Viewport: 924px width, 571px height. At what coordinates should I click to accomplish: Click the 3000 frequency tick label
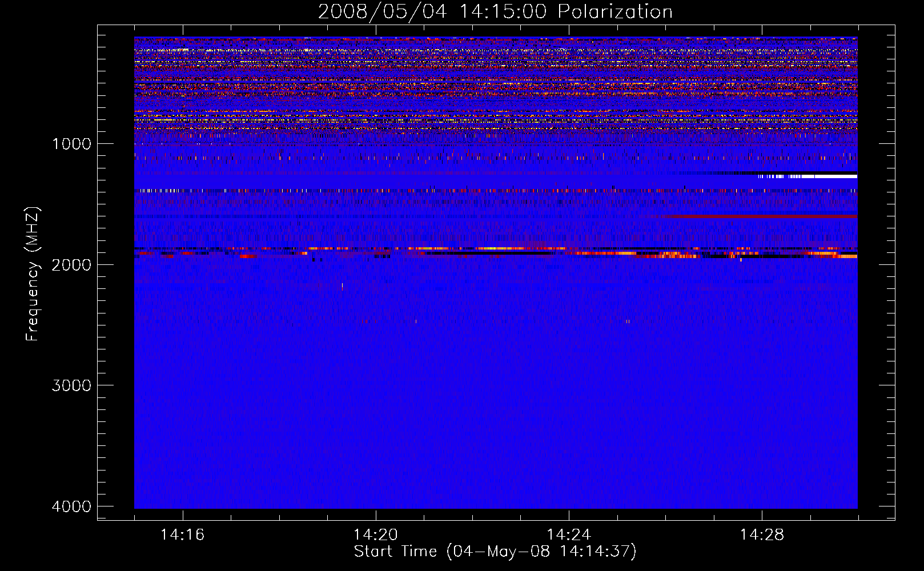tap(71, 385)
